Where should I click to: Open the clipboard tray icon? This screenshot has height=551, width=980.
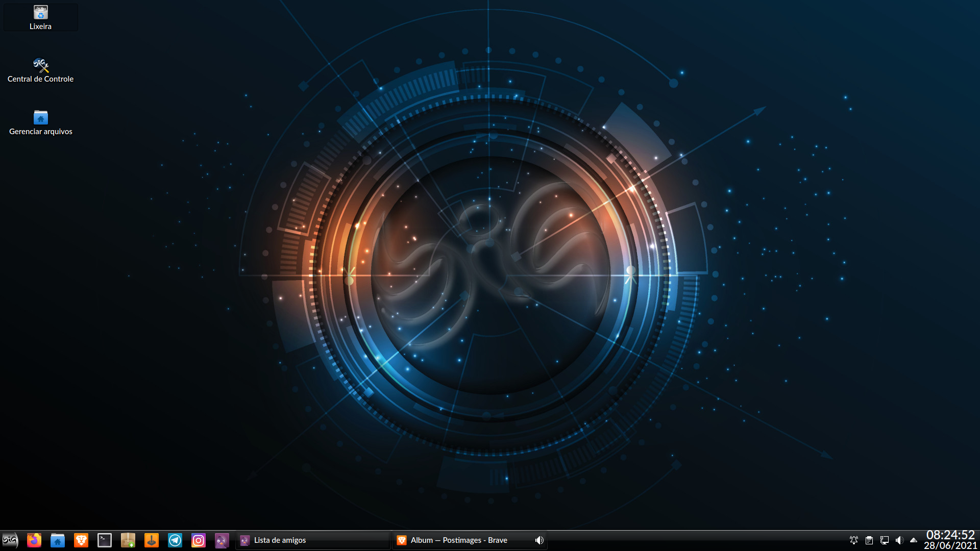[x=869, y=540]
